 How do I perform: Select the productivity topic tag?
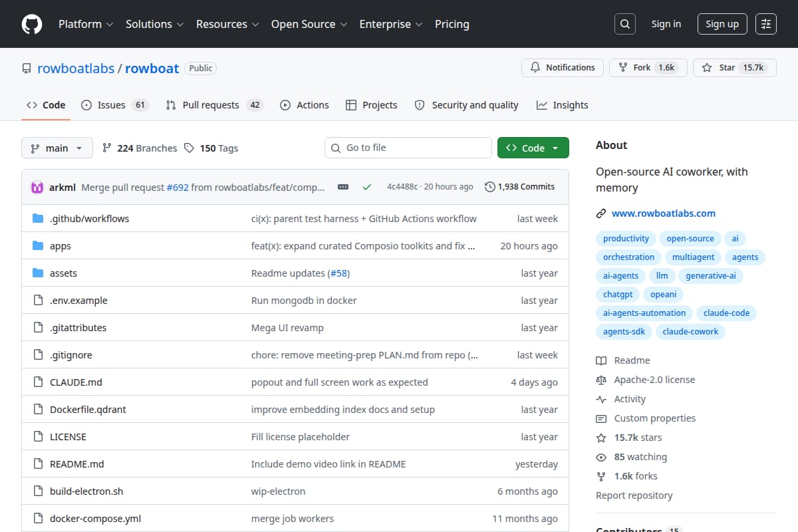point(626,239)
